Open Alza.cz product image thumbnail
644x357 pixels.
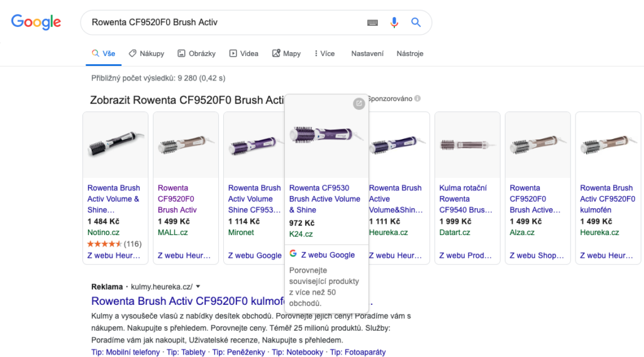pos(538,145)
